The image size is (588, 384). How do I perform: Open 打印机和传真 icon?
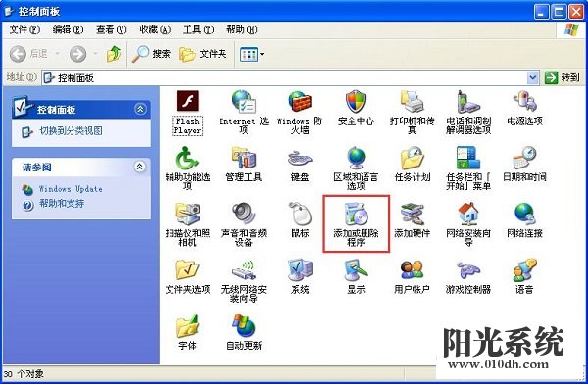pos(413,101)
